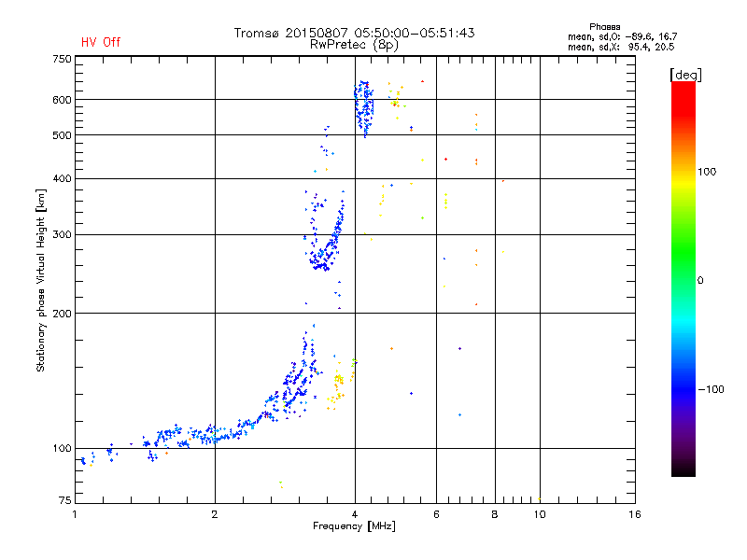Screen dimensions: 747x560
Task: Click the colorbar tick label '-100'
Action: tap(712, 389)
